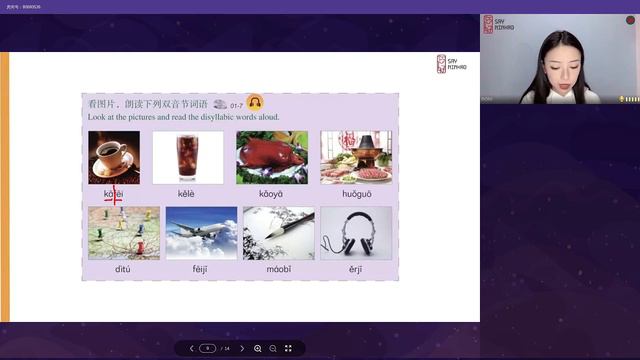The image size is (640, 360).
Task: Click the coffee cup picture
Action: tap(114, 158)
